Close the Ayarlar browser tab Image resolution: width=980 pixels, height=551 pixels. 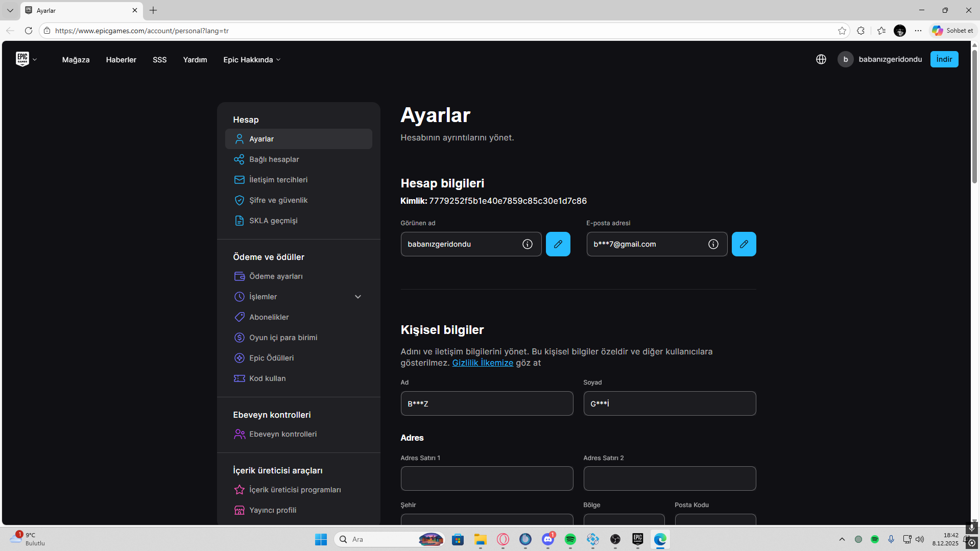click(135, 10)
